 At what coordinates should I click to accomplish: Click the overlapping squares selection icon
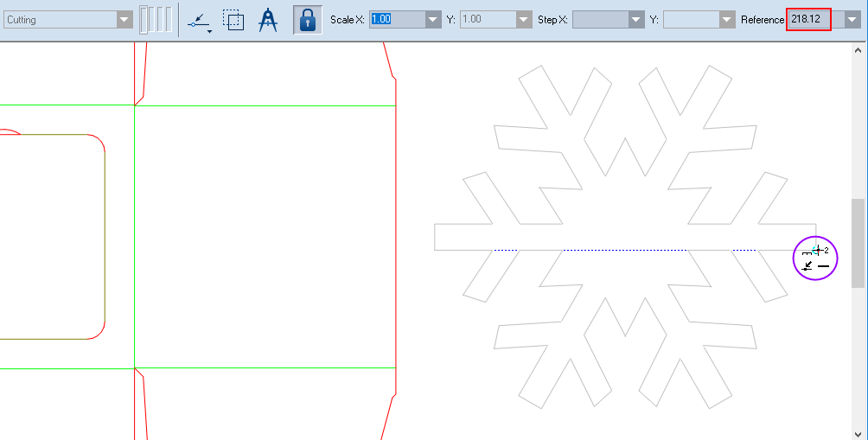[x=233, y=19]
